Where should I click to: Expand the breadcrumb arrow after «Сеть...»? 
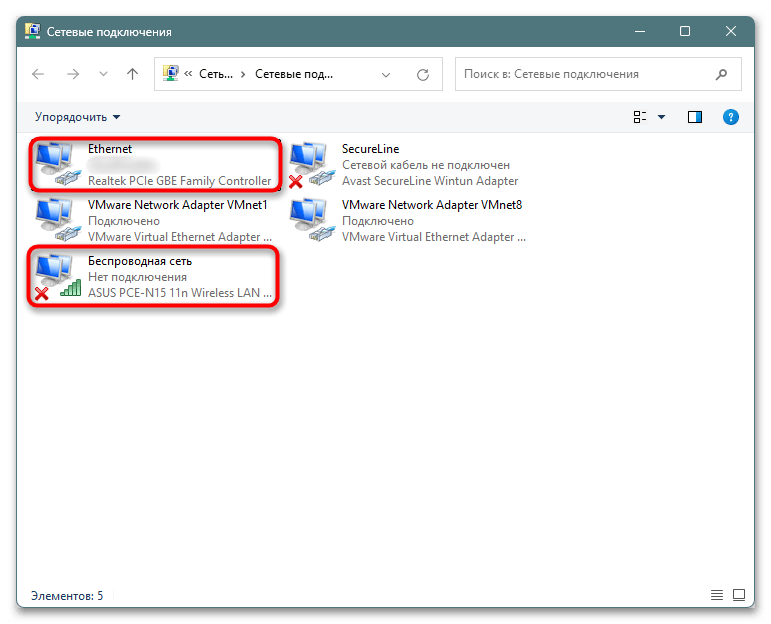point(243,74)
